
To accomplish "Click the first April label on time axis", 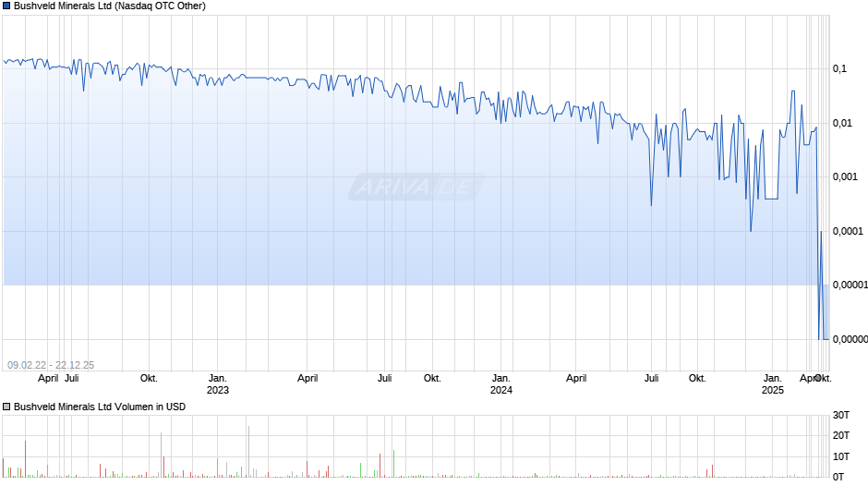I will click(x=48, y=379).
